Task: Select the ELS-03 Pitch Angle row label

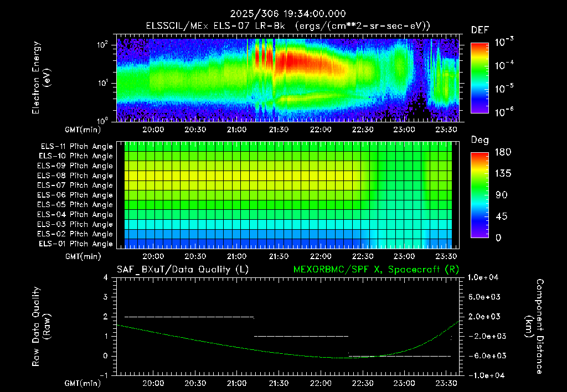Action: (x=75, y=225)
